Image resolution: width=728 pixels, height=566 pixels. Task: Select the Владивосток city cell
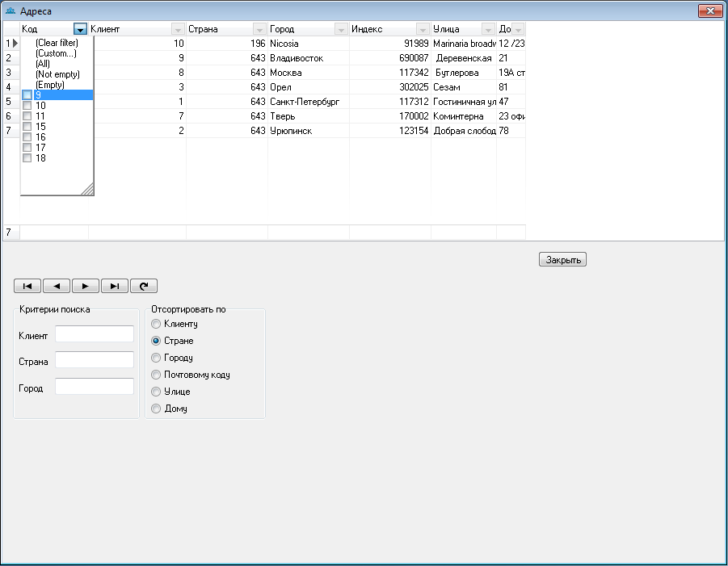point(309,58)
